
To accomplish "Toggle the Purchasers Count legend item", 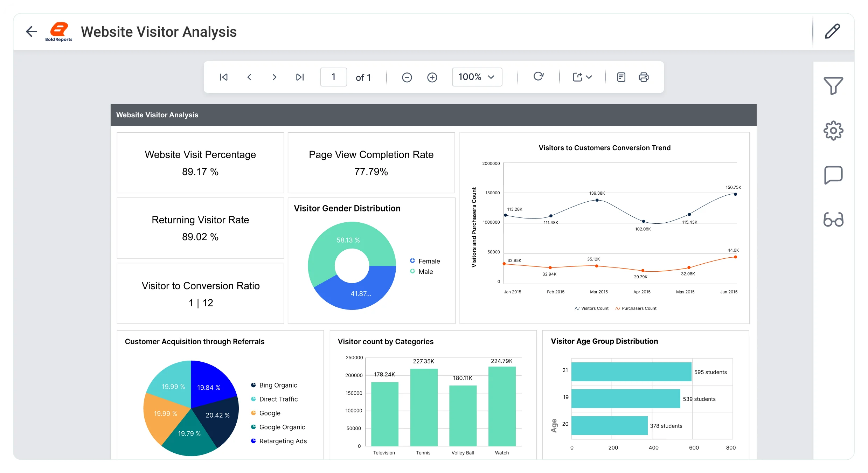I will point(636,308).
